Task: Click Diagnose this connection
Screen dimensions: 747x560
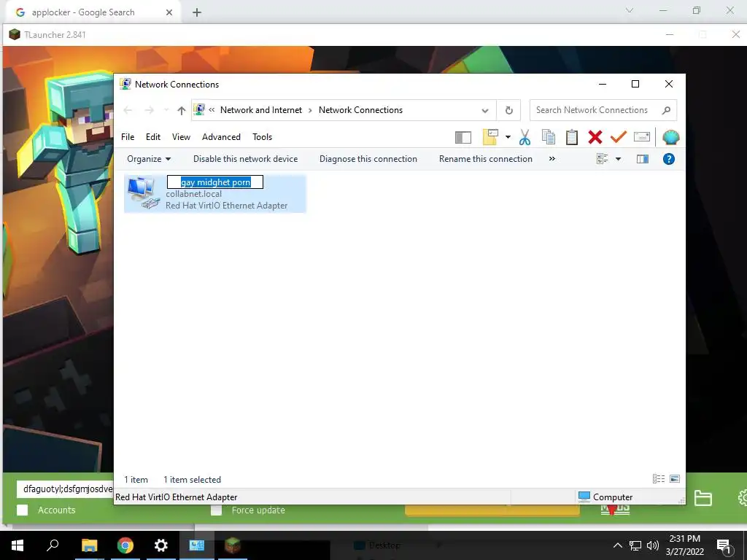Action: tap(368, 159)
